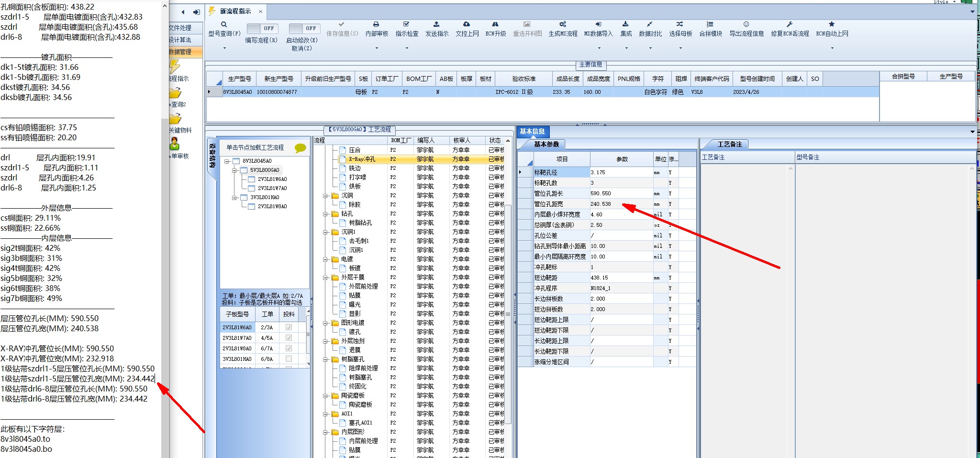The image size is (980, 458).
Task: Open 文件处理 in the sidebar menu
Action: point(180,28)
